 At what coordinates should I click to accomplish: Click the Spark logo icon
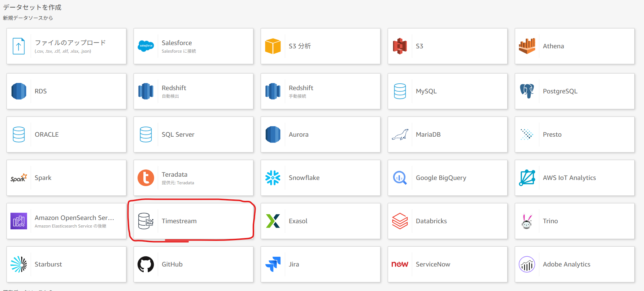[19, 178]
